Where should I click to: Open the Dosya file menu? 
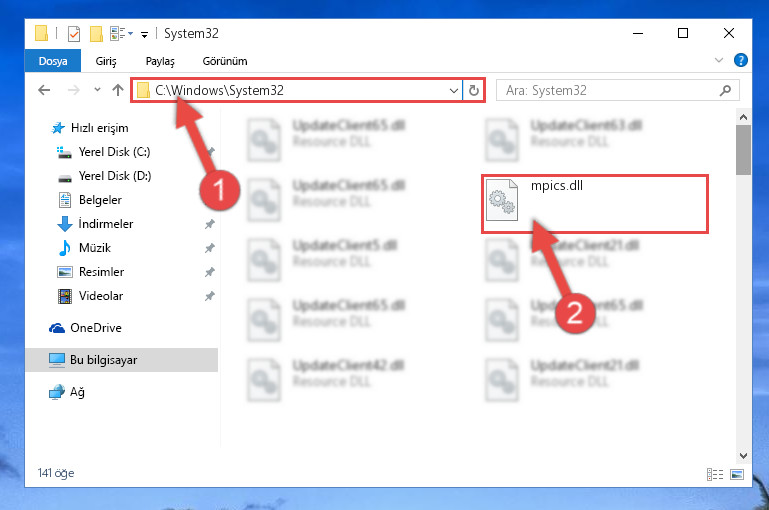(x=53, y=61)
